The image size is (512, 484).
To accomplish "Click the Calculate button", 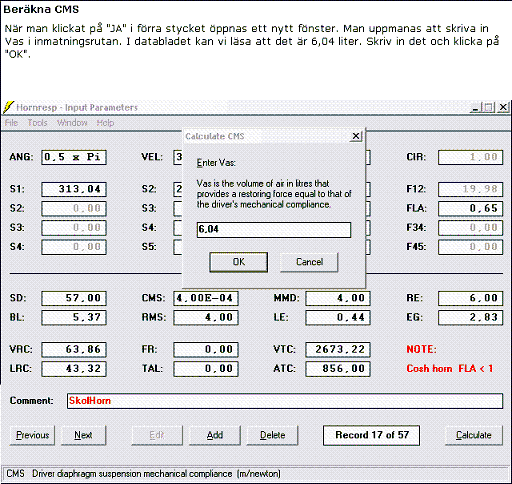I will (x=474, y=435).
